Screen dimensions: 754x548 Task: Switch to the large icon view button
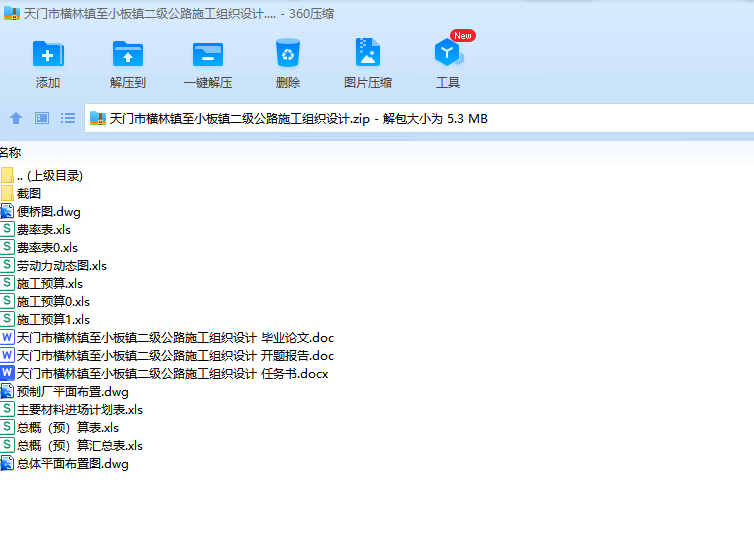click(42, 118)
